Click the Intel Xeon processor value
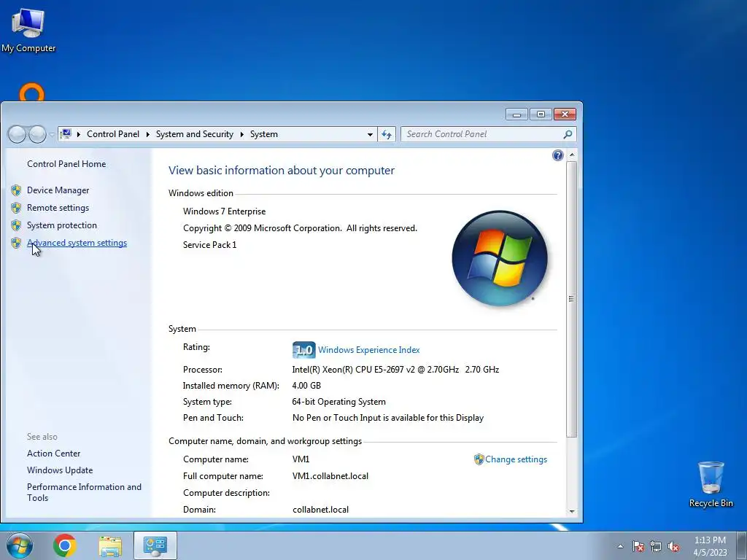747x560 pixels. click(395, 370)
